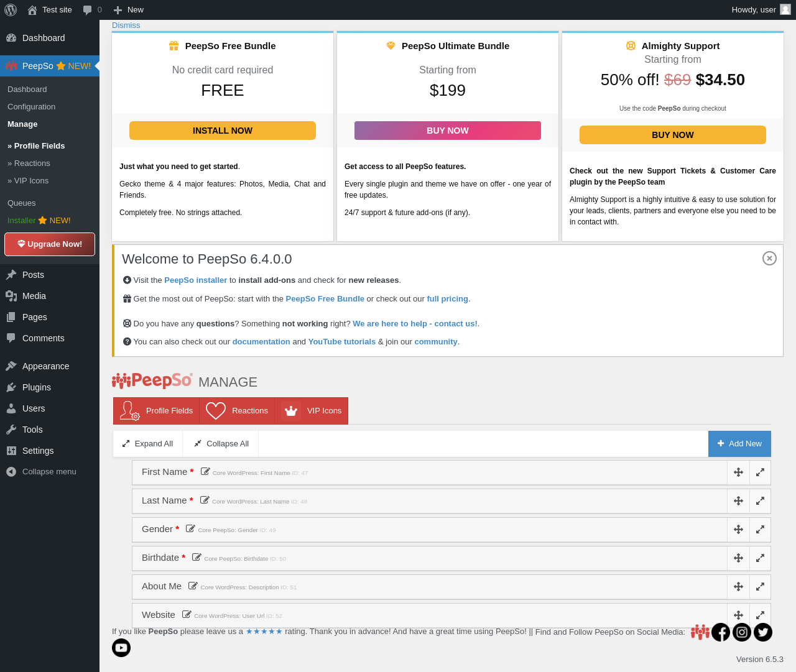Click the WordPress logo in admin bar
The height and width of the screenshot is (672, 796).
11,10
